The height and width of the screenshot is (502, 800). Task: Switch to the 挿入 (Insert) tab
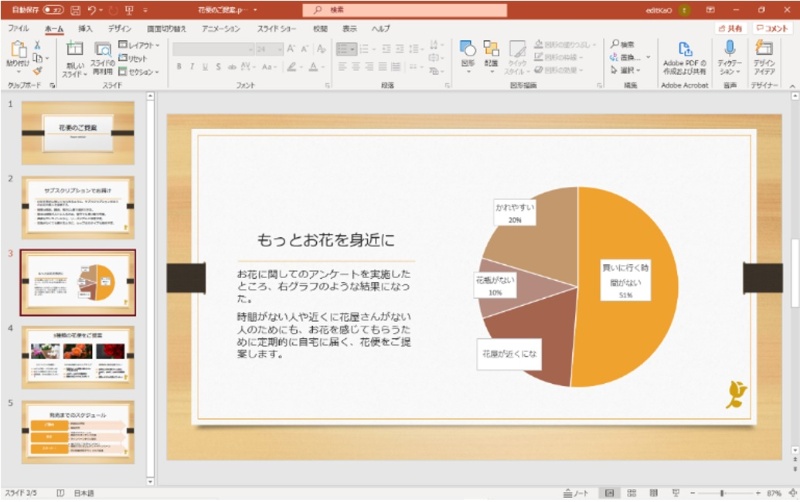click(85, 29)
